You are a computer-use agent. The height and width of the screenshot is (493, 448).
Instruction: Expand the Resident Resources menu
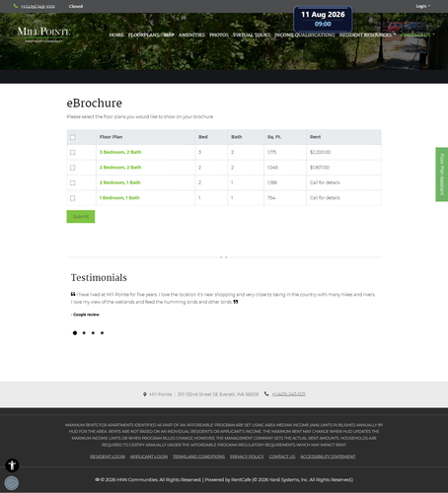pos(367,35)
